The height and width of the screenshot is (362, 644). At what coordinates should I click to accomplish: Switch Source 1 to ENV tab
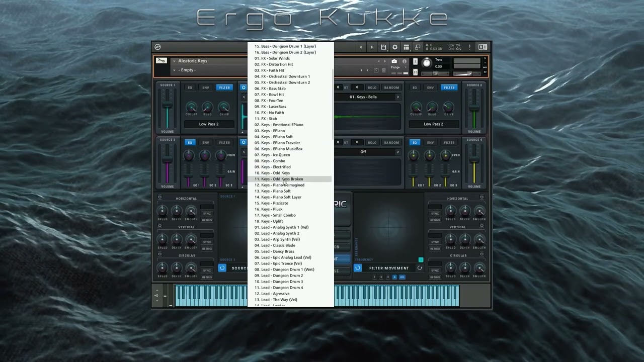pyautogui.click(x=206, y=87)
